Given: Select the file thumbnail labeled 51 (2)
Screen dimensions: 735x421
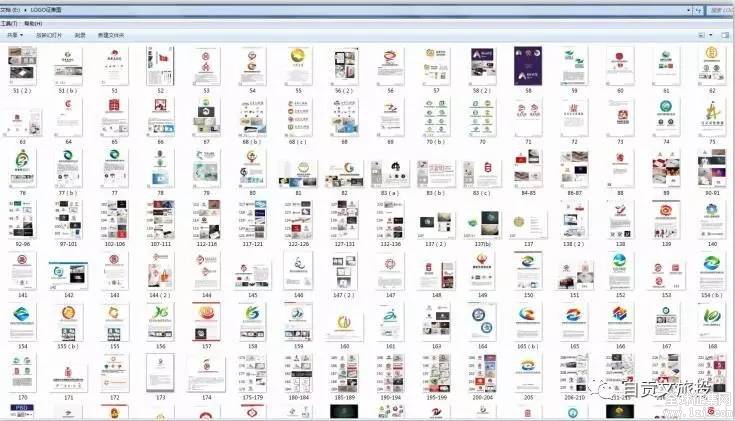Looking at the screenshot, I should coord(22,66).
